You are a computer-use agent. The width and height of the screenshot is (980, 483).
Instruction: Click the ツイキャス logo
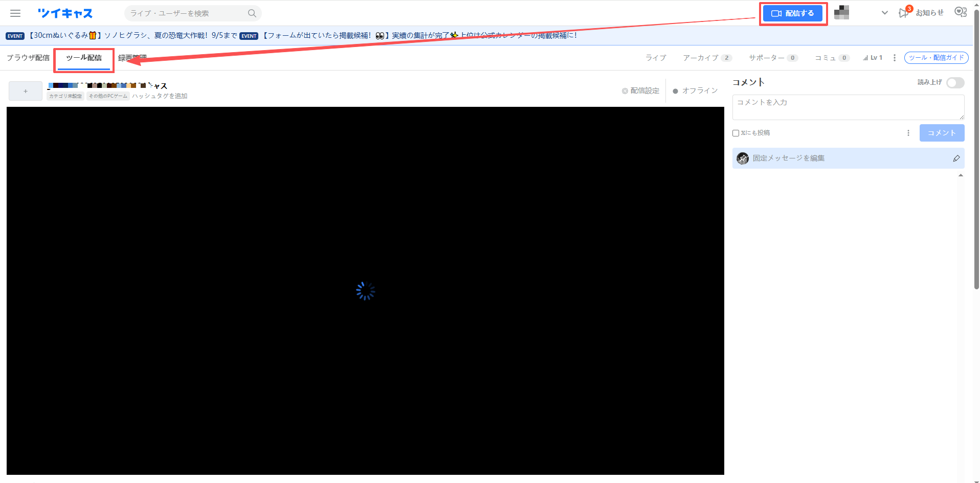[65, 13]
